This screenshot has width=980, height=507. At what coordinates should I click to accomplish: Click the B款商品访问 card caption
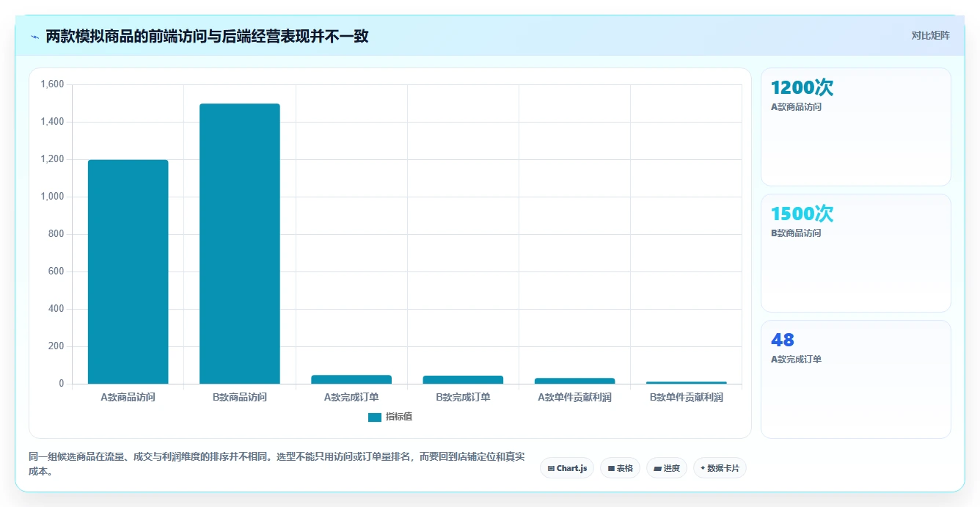point(796,233)
